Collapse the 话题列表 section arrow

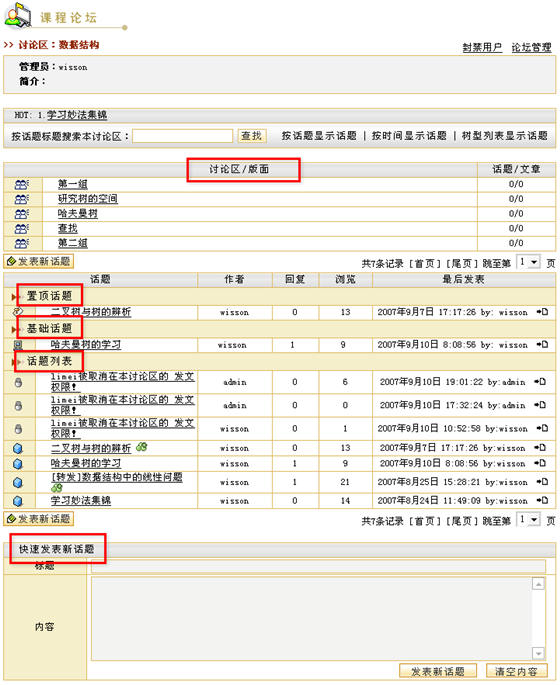pos(14,362)
